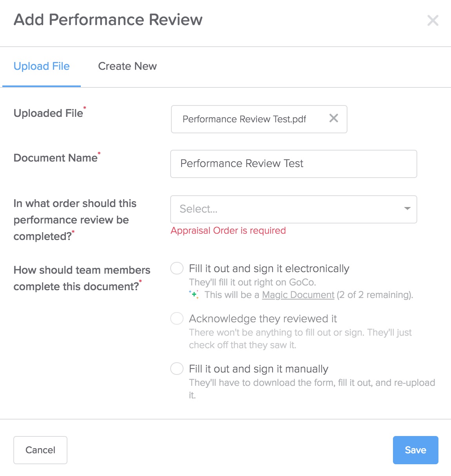Click into the Document Name input field

click(294, 164)
